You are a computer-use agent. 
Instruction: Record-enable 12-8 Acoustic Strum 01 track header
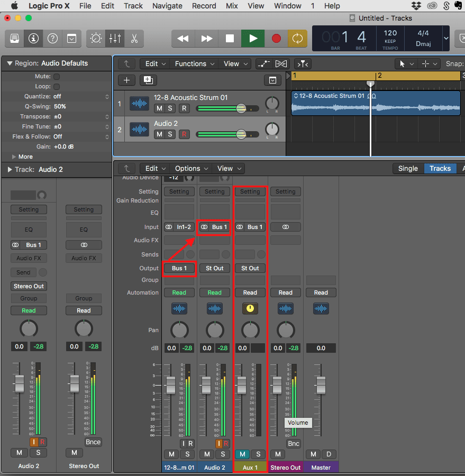tap(184, 108)
